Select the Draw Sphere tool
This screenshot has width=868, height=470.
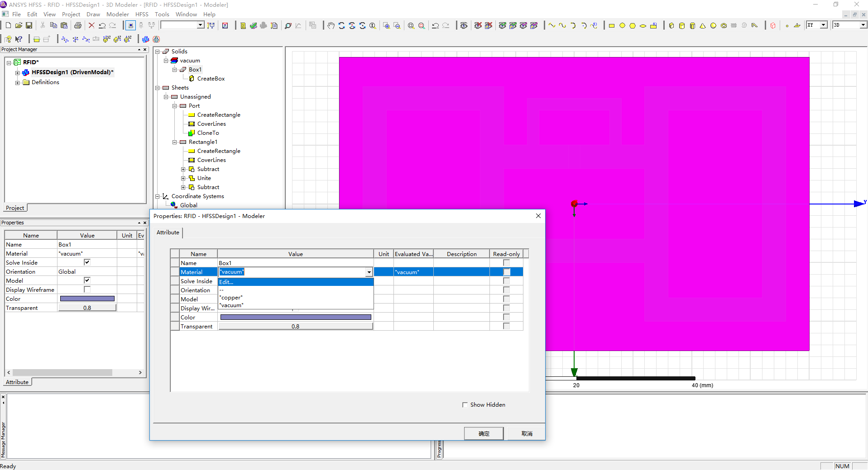(x=713, y=25)
